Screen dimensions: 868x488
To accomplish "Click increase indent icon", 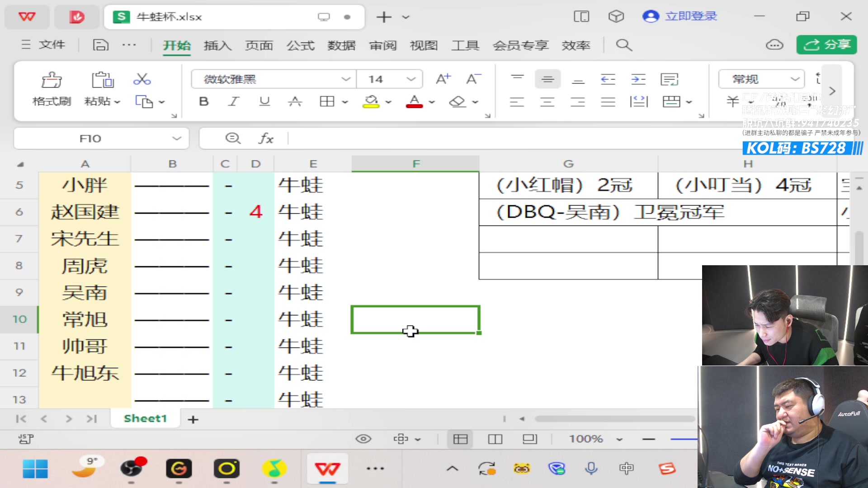I will tap(638, 80).
